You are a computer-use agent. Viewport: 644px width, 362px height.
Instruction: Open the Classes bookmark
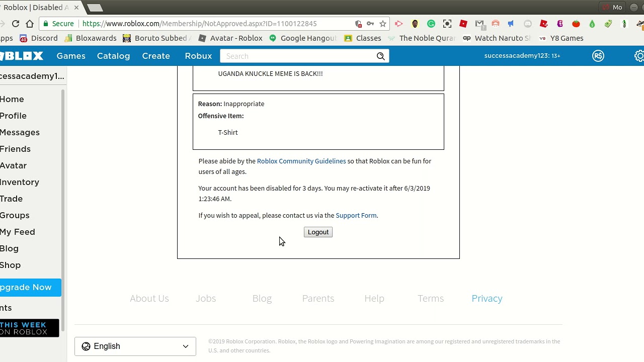(363, 38)
